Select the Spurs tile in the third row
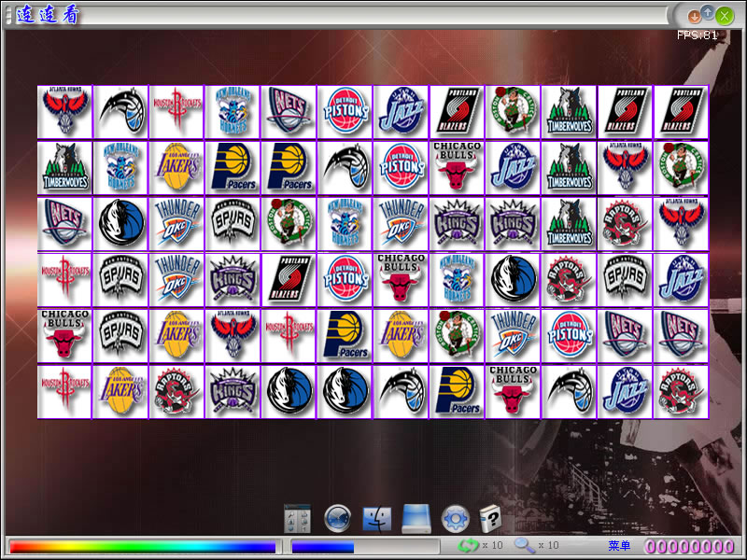Screen dimensions: 747x560 pos(233,224)
